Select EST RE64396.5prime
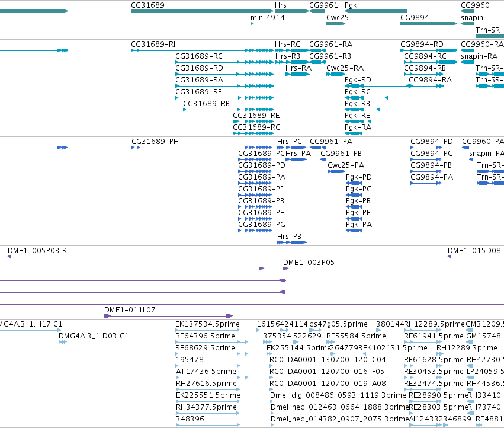Image resolution: width=504 pixels, height=428 pixels. coord(212,342)
